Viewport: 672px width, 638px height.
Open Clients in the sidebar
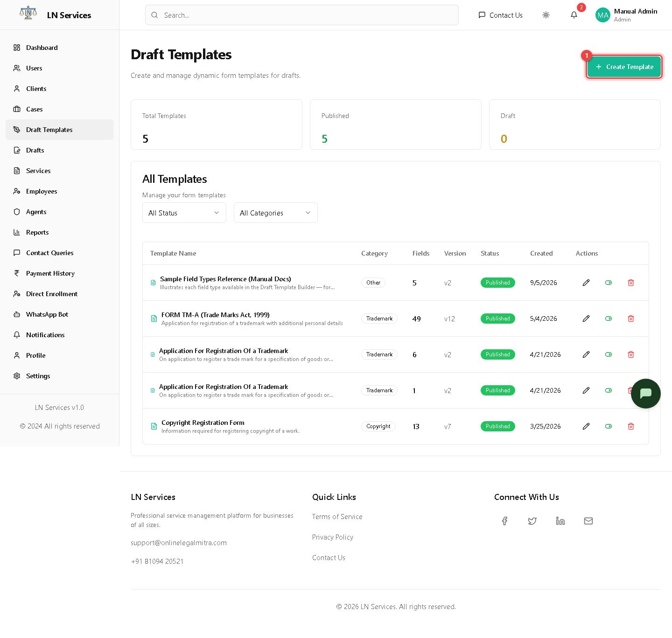[59, 89]
